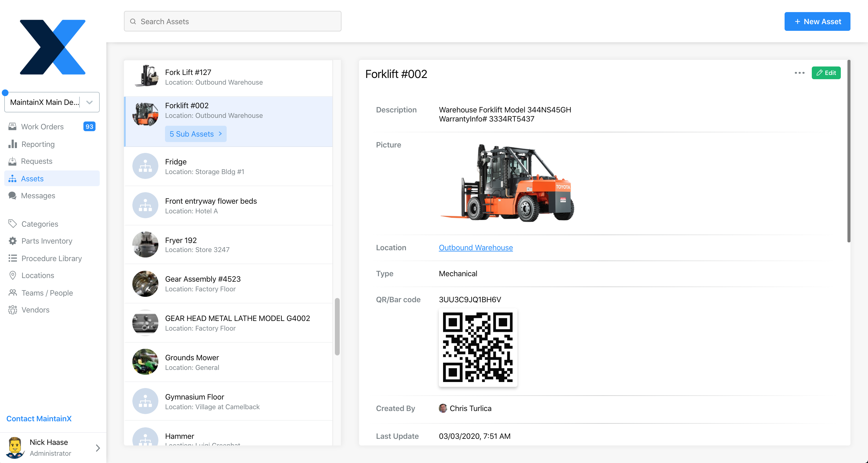Open the more options (...) menu
The width and height of the screenshot is (868, 463).
[x=799, y=73]
